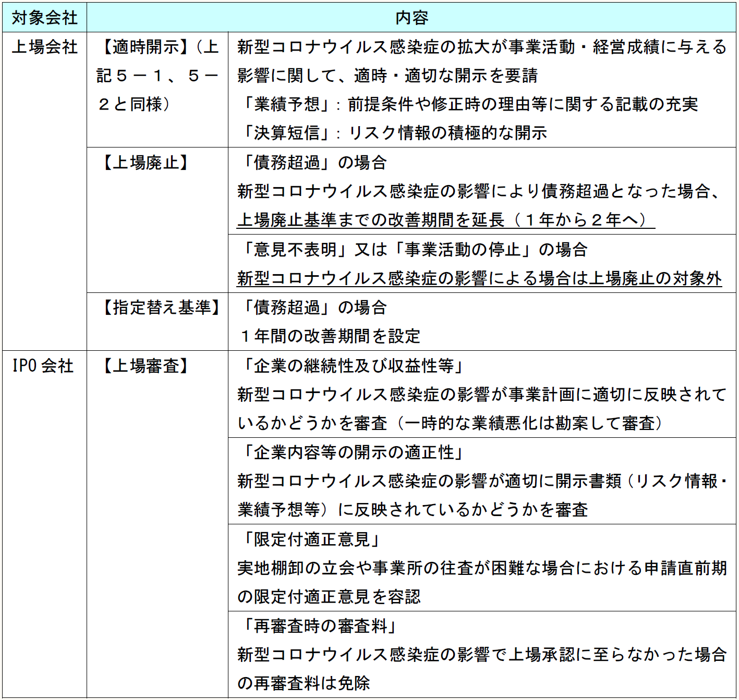Select the 上場会社 row label cell

(x=44, y=47)
